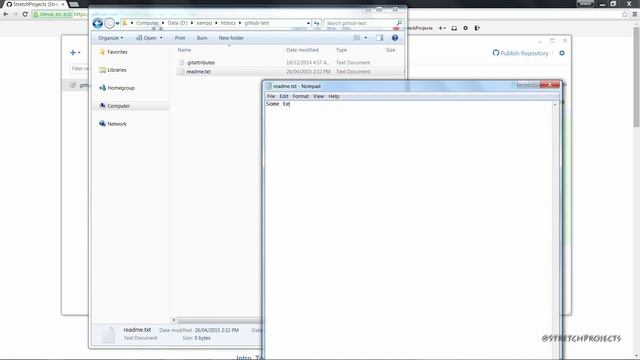Click the Filter repositories field in GitHub window
This screenshot has width=640, height=360.
pos(80,69)
